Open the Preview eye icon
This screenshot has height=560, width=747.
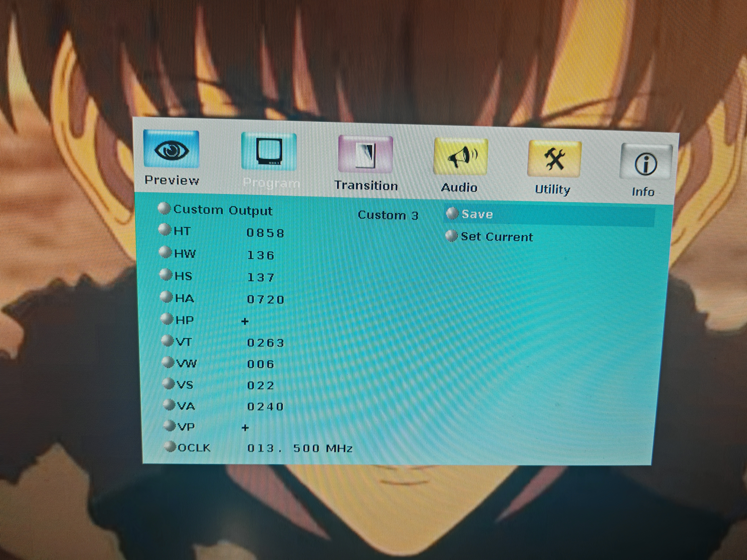pos(171,149)
